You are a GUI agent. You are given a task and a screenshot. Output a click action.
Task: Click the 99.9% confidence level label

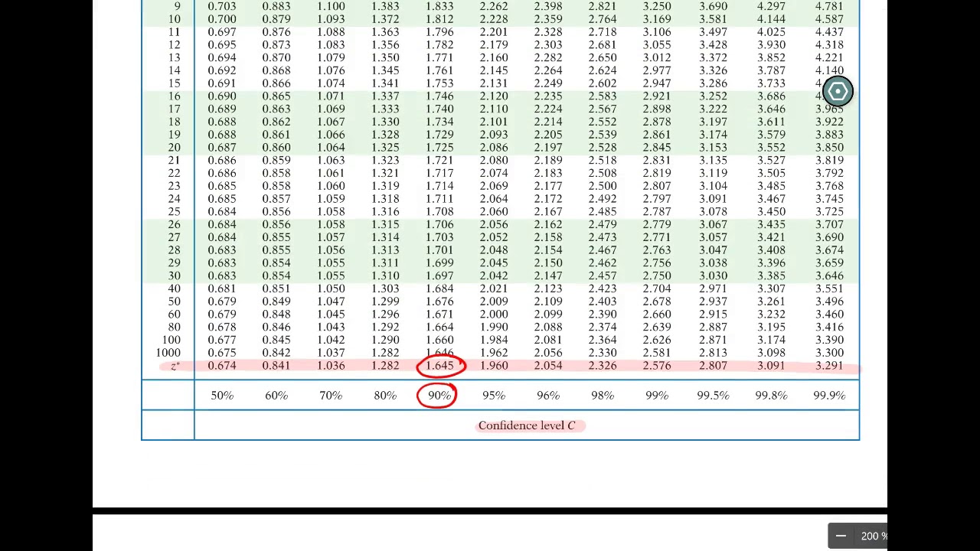coord(829,396)
